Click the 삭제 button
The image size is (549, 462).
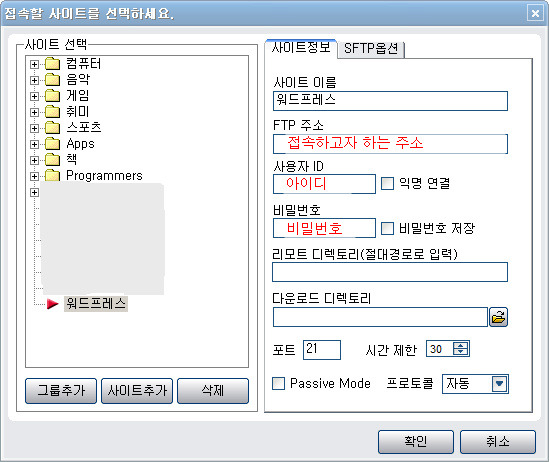point(213,391)
